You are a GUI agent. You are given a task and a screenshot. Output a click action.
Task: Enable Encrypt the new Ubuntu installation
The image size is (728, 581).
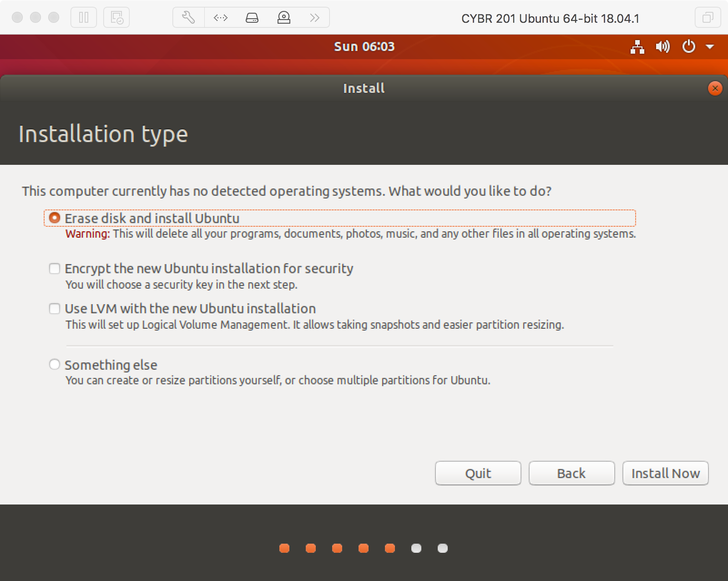pyautogui.click(x=55, y=269)
